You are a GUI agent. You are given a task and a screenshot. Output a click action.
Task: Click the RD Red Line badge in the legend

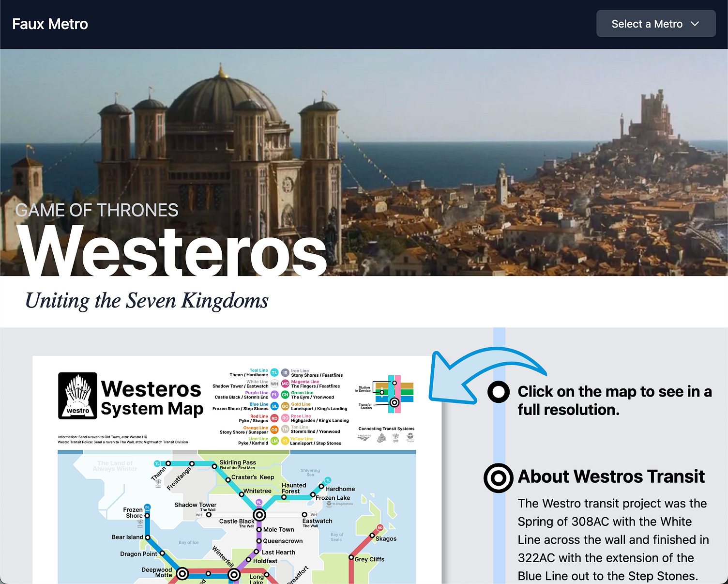click(x=274, y=418)
